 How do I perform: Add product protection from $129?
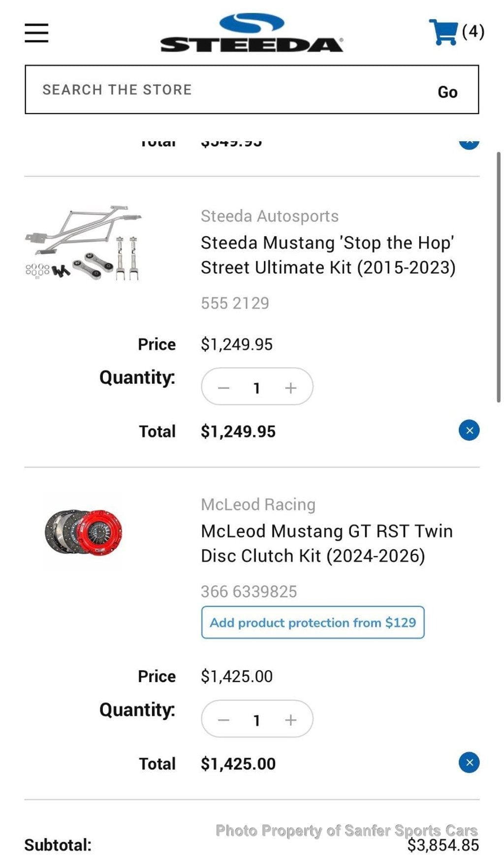[x=313, y=623]
